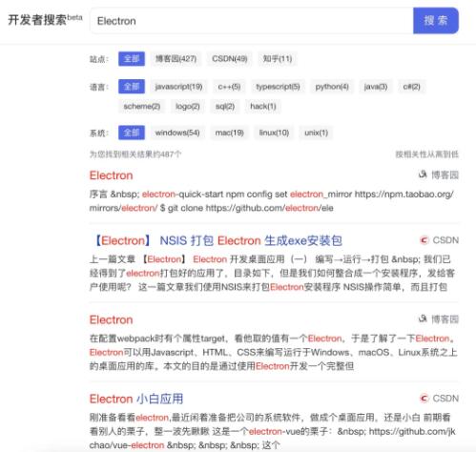The height and width of the screenshot is (452, 476).
Task: Click snippet beginning 刚准备看看electron
Action: tap(273, 431)
